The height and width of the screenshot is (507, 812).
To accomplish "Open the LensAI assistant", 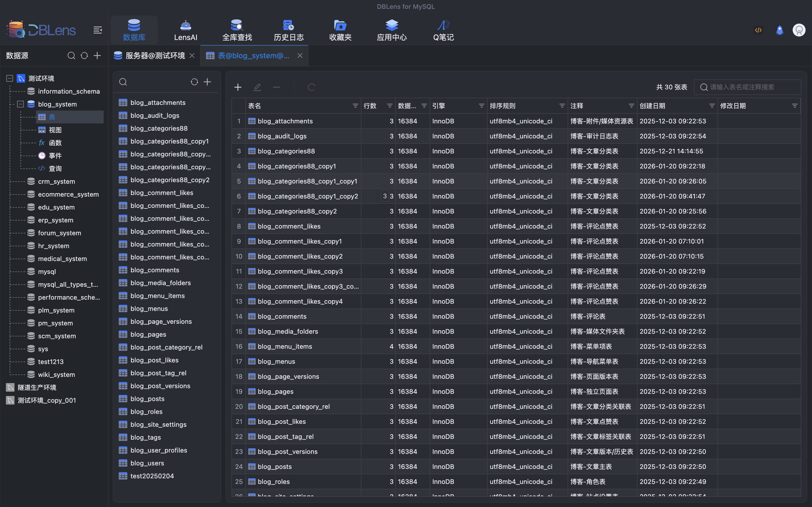I will 185,30.
